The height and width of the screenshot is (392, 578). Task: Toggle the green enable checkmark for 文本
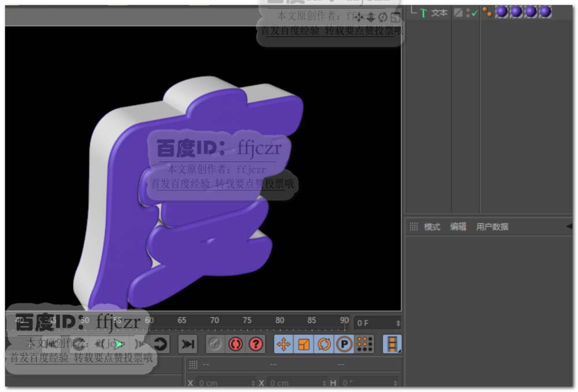[474, 14]
